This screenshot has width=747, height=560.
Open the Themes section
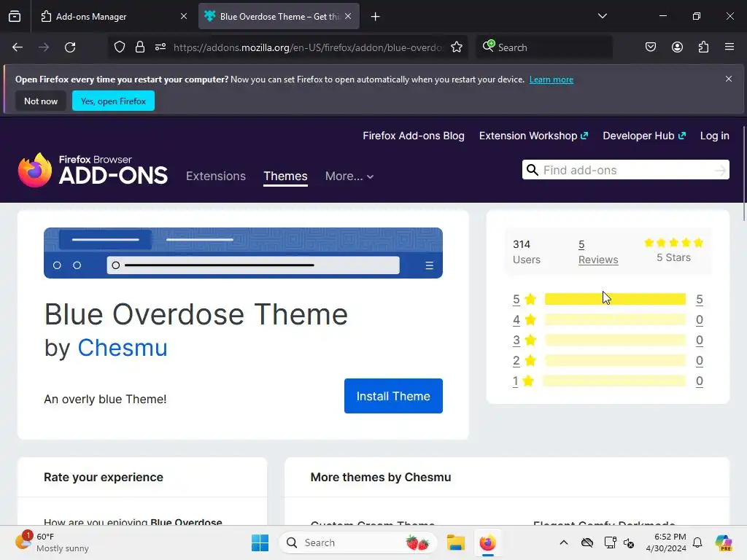coord(285,176)
